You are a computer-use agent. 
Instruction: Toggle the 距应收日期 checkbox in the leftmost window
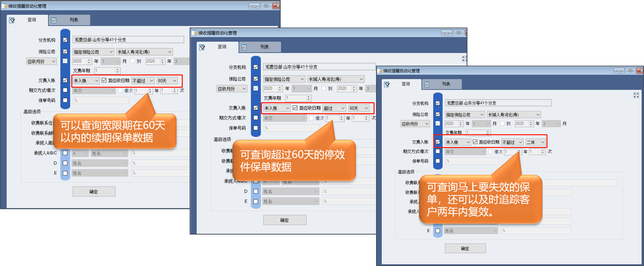(x=104, y=80)
